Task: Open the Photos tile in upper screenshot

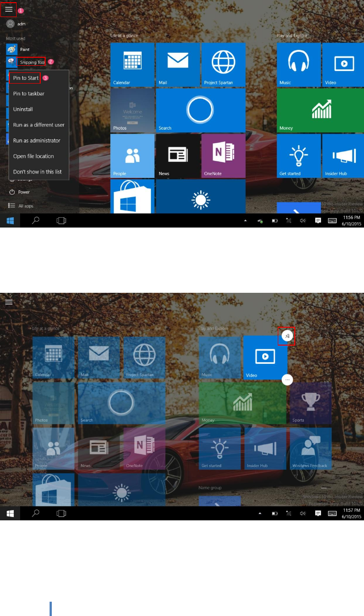Action: 132,110
